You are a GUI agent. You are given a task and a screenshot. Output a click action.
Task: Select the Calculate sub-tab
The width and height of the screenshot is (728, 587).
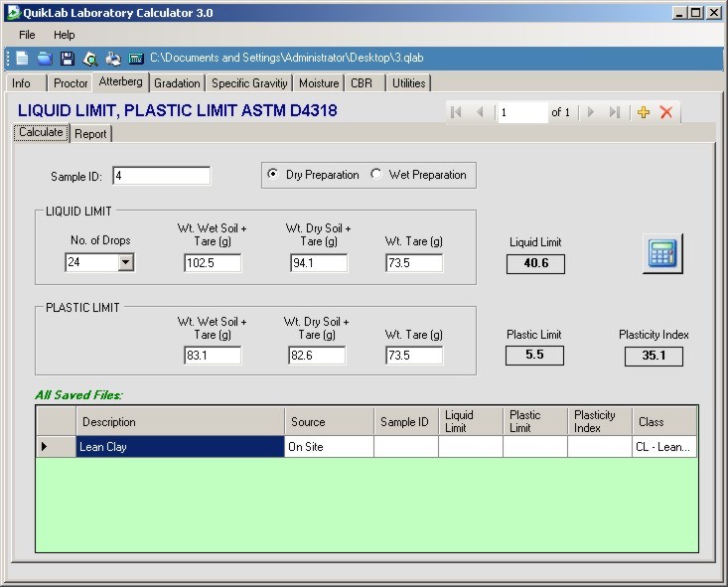click(41, 132)
